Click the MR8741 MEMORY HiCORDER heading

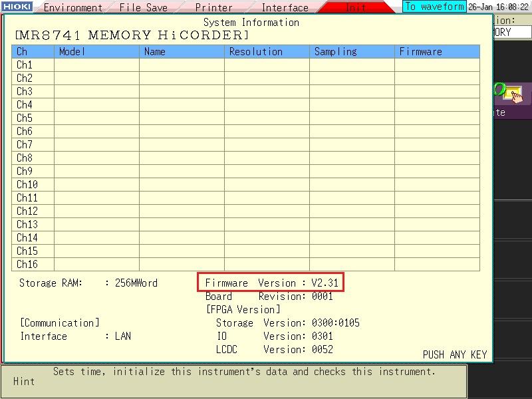(132, 35)
